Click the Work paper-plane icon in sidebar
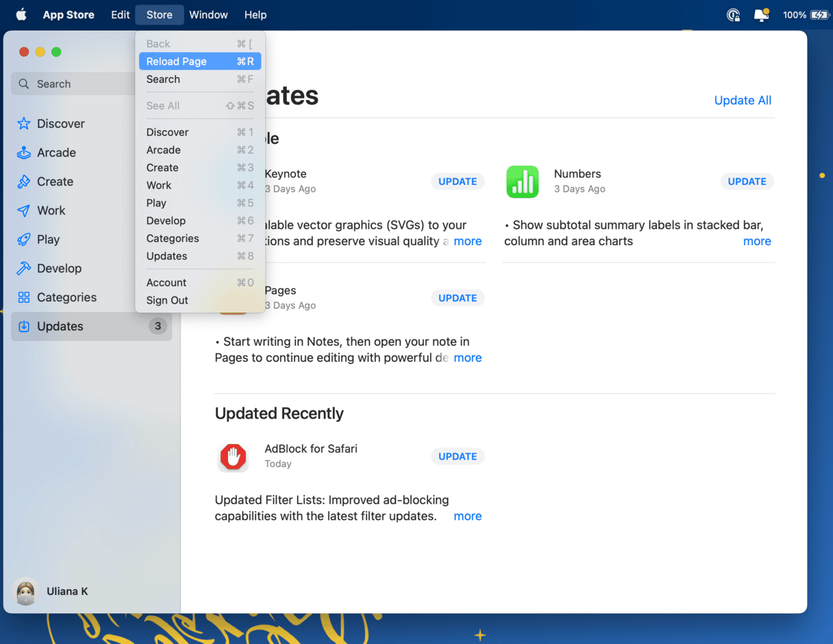This screenshot has width=833, height=644. click(24, 210)
